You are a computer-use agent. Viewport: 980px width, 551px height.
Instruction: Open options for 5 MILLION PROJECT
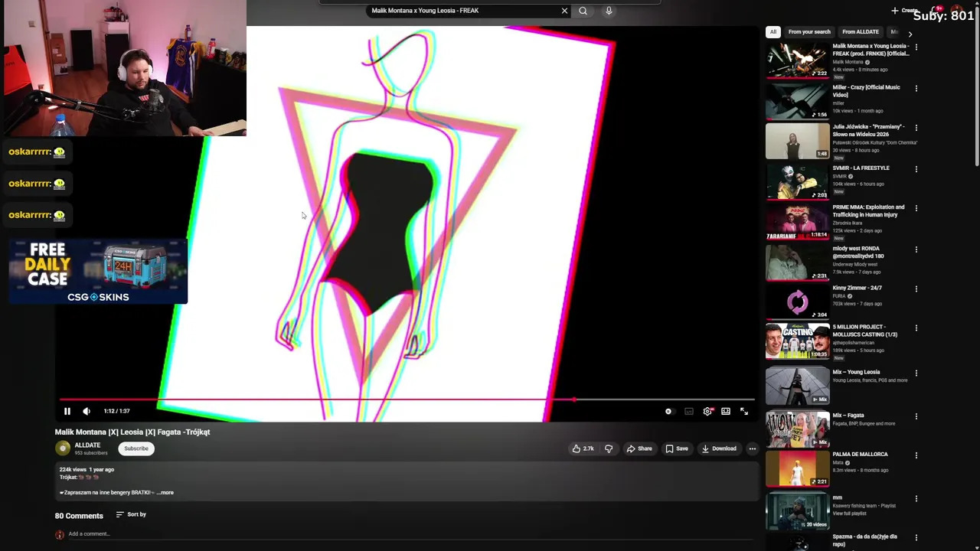(x=916, y=328)
